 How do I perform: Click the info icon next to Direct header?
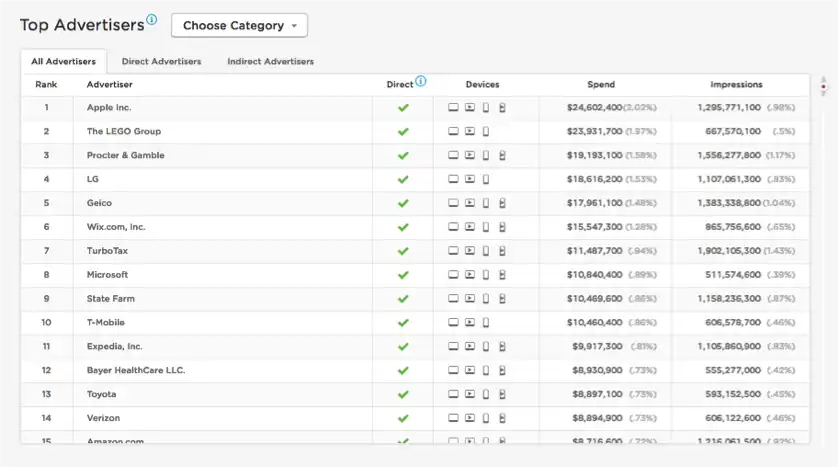click(421, 81)
